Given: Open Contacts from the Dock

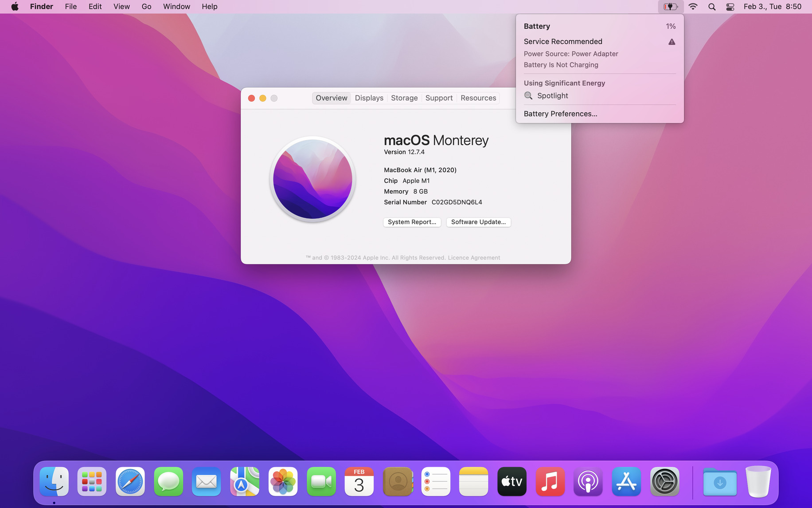Looking at the screenshot, I should tap(398, 481).
